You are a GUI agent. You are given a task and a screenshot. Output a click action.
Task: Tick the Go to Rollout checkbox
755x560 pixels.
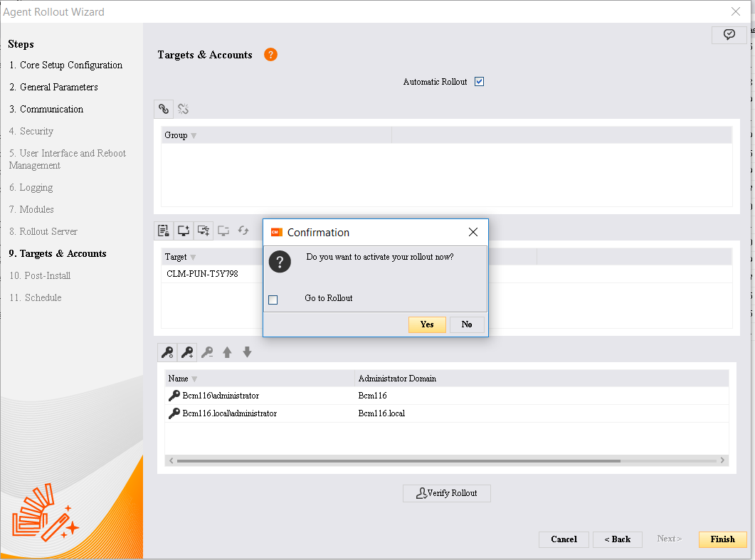click(273, 300)
